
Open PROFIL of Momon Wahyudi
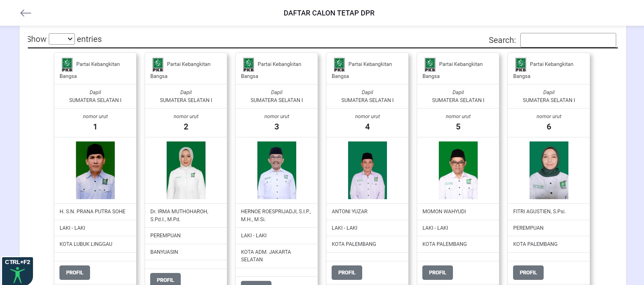coord(437,273)
